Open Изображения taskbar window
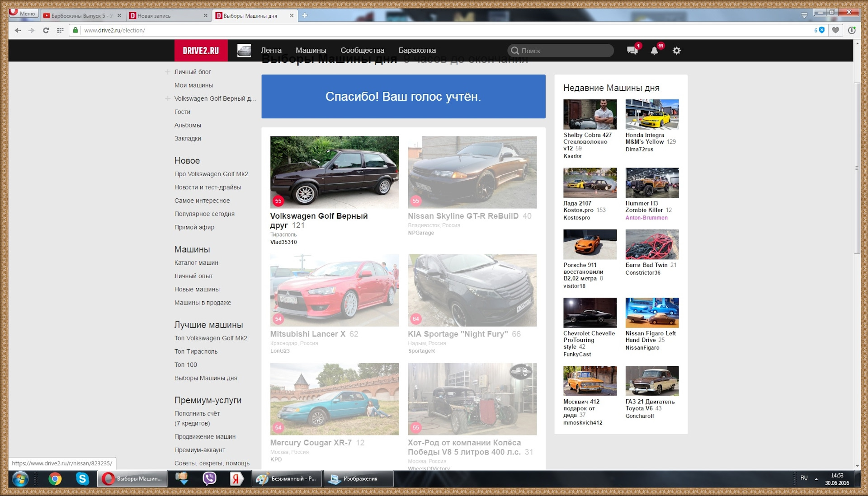 click(359, 478)
